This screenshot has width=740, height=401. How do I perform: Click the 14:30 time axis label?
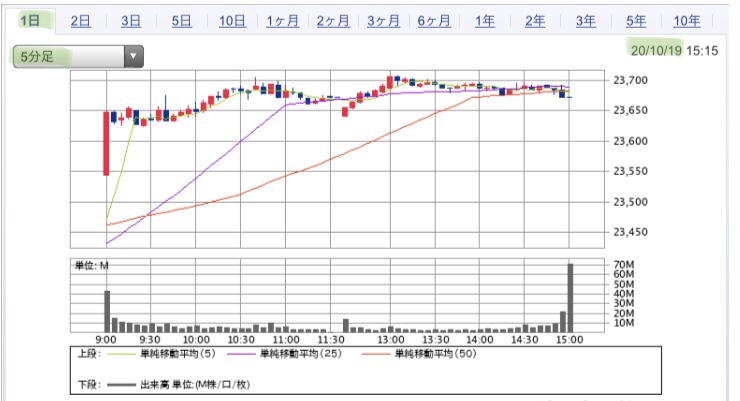click(525, 340)
